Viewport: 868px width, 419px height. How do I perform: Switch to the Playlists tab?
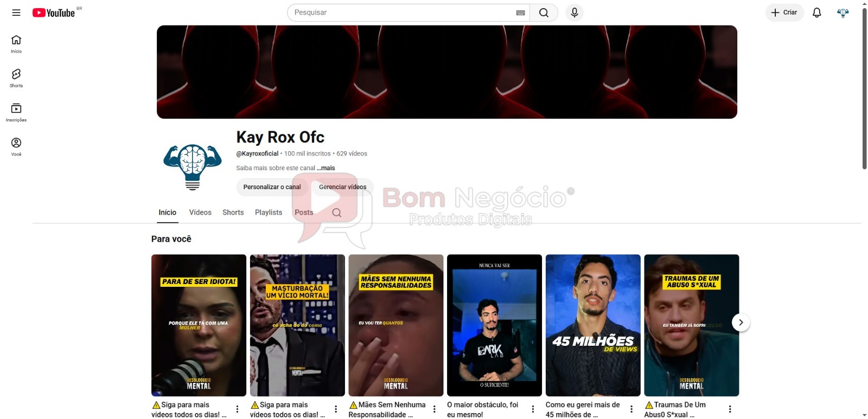pyautogui.click(x=269, y=212)
